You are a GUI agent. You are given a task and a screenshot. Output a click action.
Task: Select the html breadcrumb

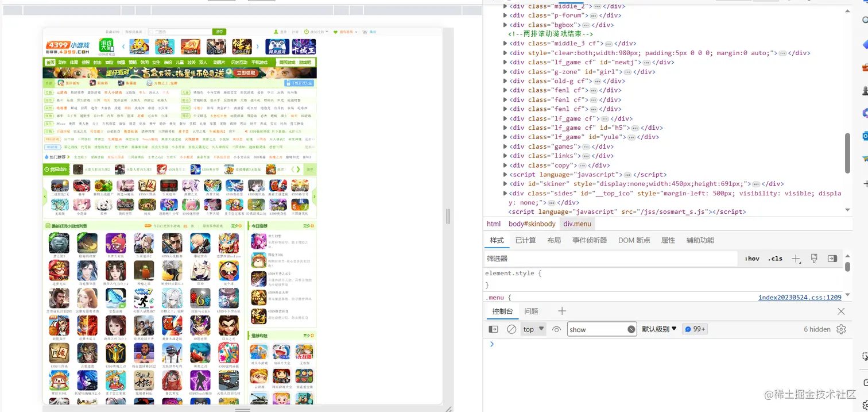(494, 224)
